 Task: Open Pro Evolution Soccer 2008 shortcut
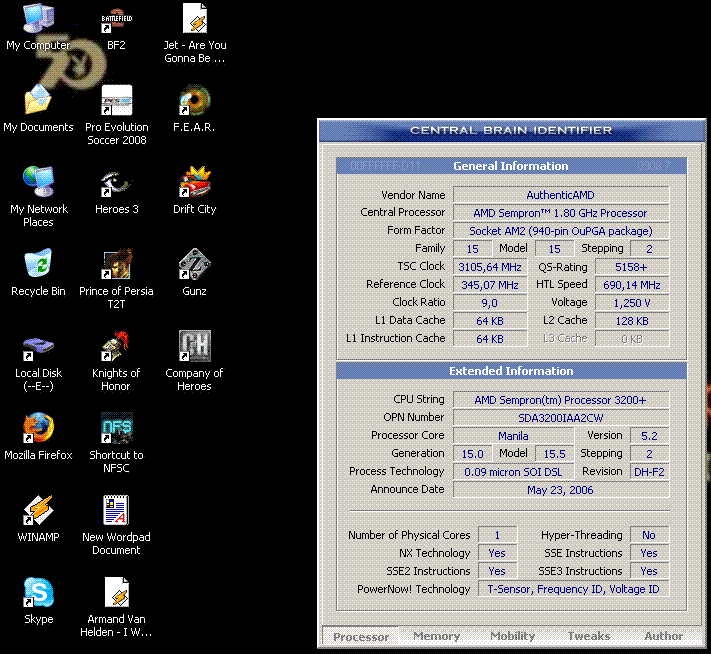pyautogui.click(x=116, y=101)
